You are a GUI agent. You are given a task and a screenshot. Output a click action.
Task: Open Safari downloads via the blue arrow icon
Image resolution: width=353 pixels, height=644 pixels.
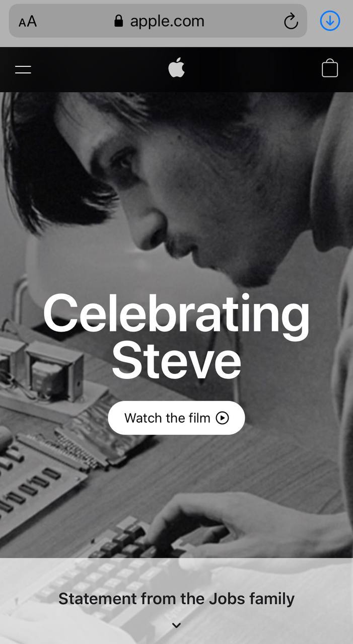click(330, 21)
